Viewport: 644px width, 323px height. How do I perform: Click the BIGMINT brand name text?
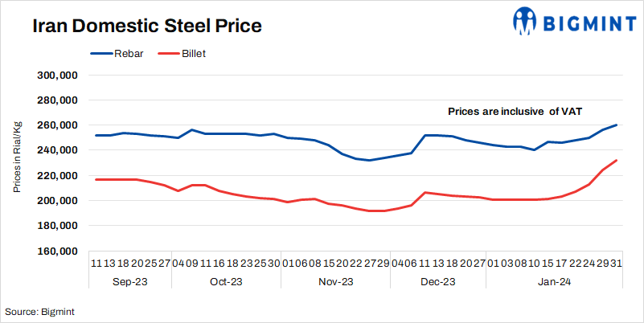(x=589, y=23)
